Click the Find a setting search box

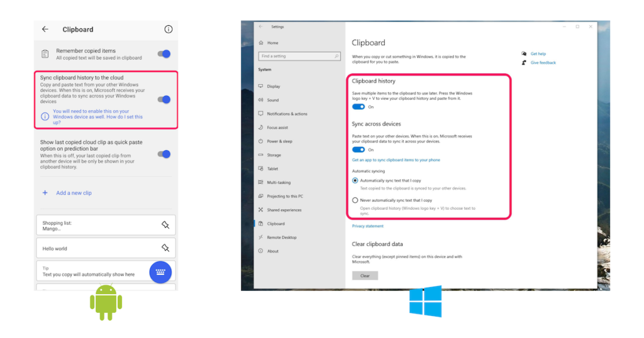tap(299, 56)
